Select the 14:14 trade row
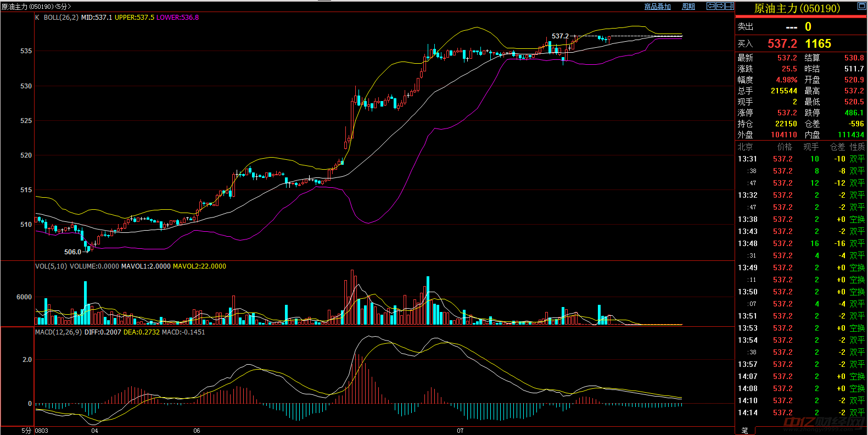 801,412
